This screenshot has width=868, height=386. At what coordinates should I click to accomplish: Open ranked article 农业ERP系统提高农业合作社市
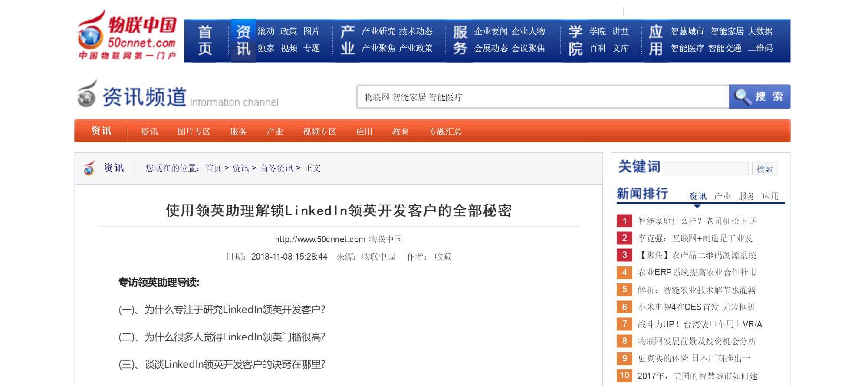pos(697,272)
